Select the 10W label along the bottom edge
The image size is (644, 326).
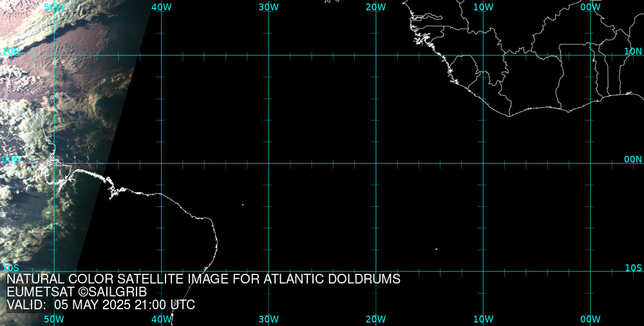pyautogui.click(x=483, y=320)
